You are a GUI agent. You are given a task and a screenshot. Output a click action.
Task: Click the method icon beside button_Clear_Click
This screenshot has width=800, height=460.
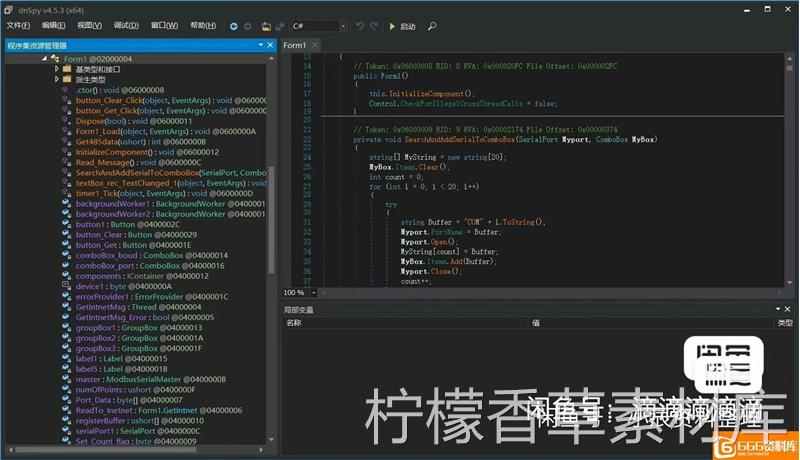tap(66, 100)
